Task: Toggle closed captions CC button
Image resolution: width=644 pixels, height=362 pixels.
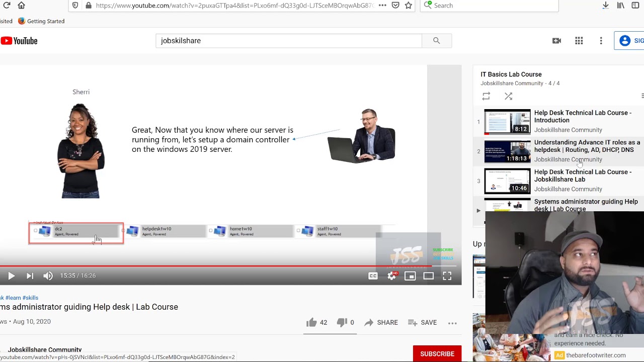Action: pyautogui.click(x=373, y=276)
